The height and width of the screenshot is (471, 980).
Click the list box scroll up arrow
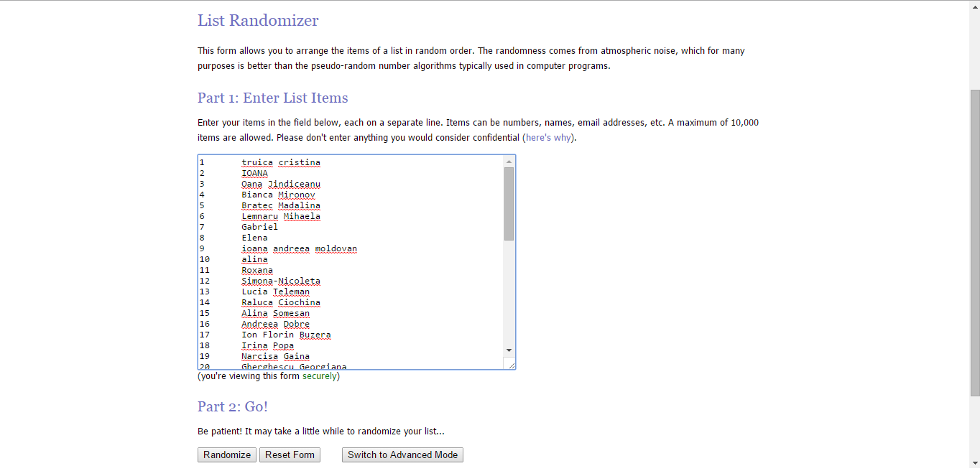[509, 162]
